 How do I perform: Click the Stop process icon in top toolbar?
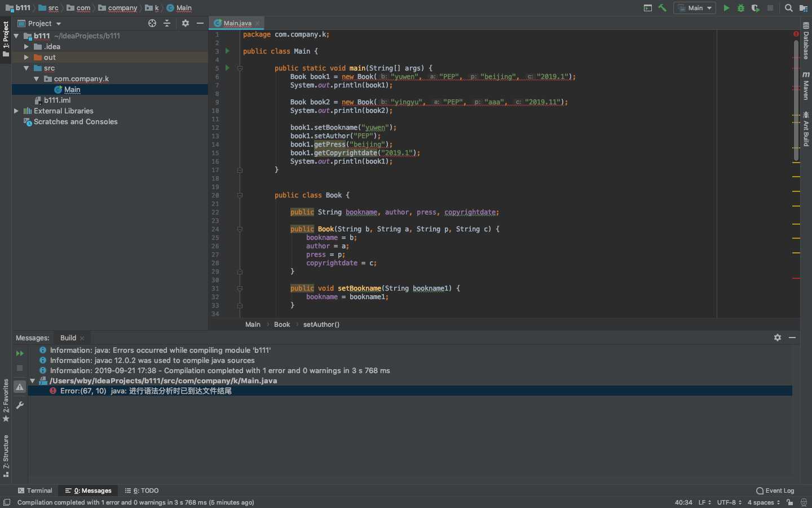click(770, 8)
